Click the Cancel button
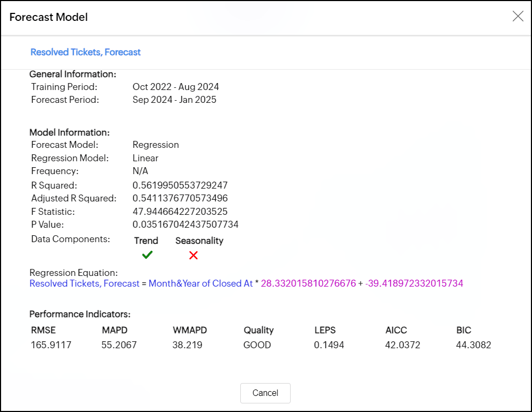Image resolution: width=532 pixels, height=412 pixels. pyautogui.click(x=265, y=393)
